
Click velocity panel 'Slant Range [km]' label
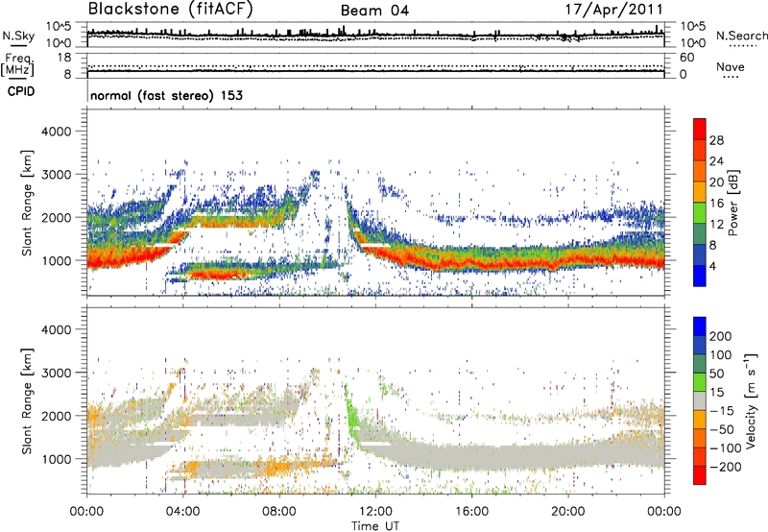27,401
